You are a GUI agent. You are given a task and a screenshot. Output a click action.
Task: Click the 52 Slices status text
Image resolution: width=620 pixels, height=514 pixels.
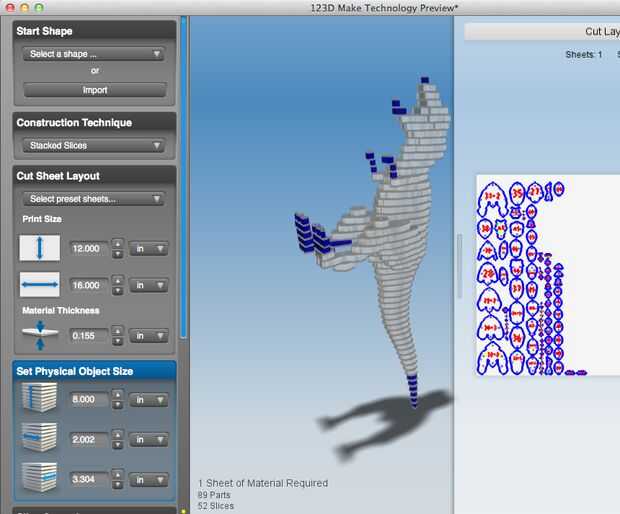click(x=216, y=506)
